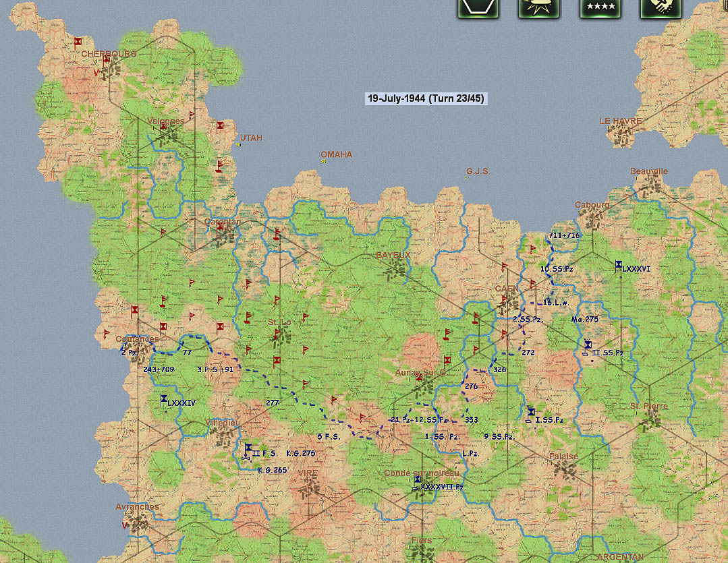Select the OMAHA beach landing marker
Screen dimensions: 728x563
(336, 154)
